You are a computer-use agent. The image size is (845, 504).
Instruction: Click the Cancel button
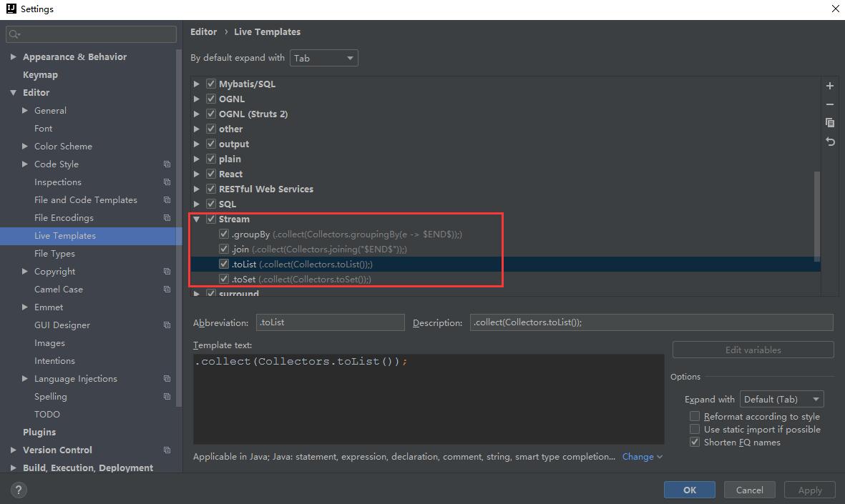[x=750, y=490]
